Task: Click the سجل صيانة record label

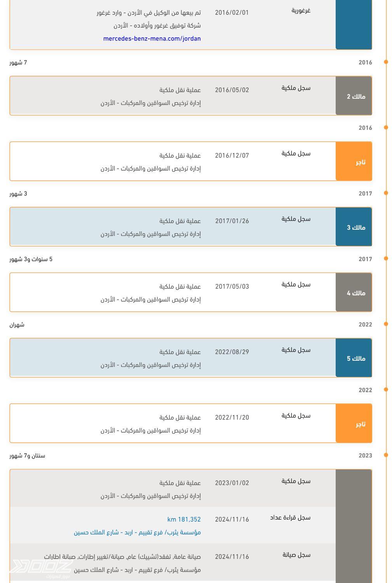Action: tap(296, 555)
